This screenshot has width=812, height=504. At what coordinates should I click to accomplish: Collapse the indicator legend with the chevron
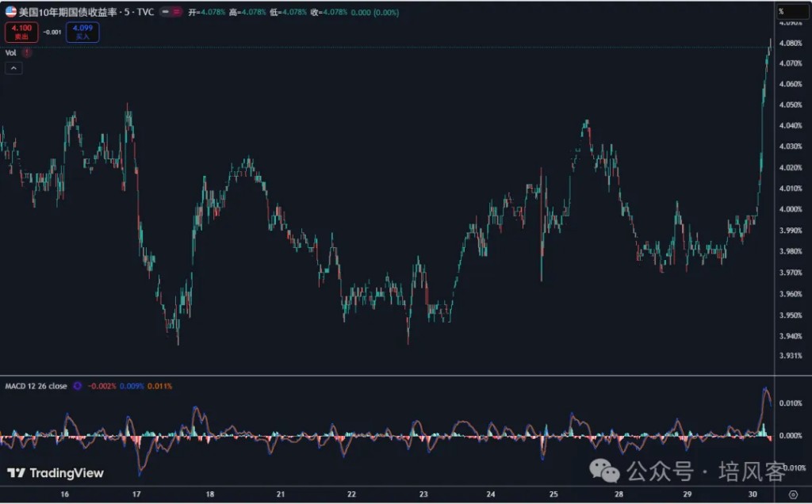pyautogui.click(x=13, y=68)
